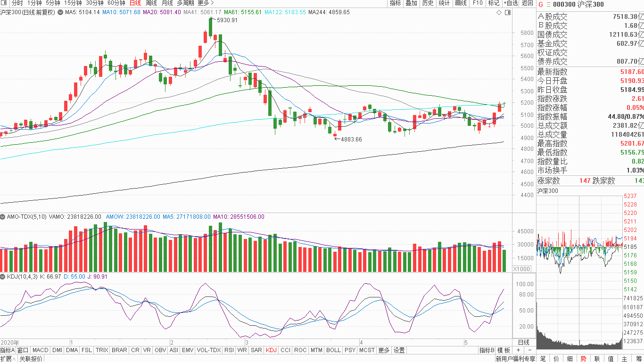Select the 筹 panel button

(x=638, y=358)
